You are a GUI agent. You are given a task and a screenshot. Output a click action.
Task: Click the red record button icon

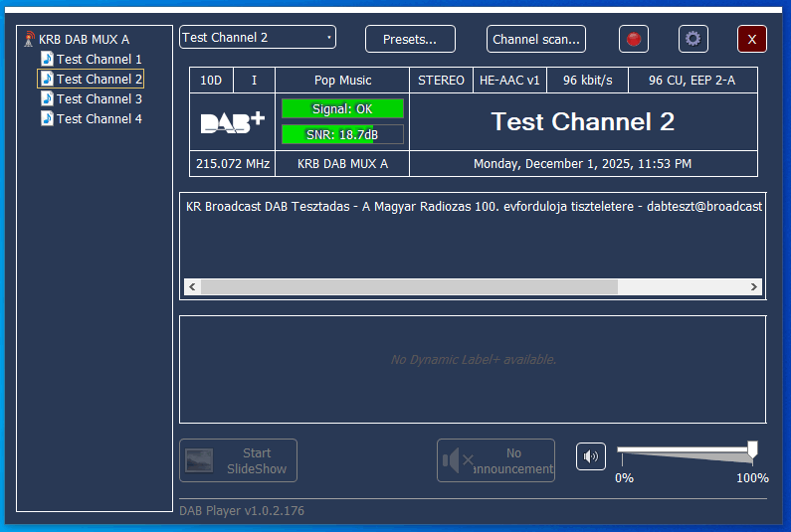(633, 39)
